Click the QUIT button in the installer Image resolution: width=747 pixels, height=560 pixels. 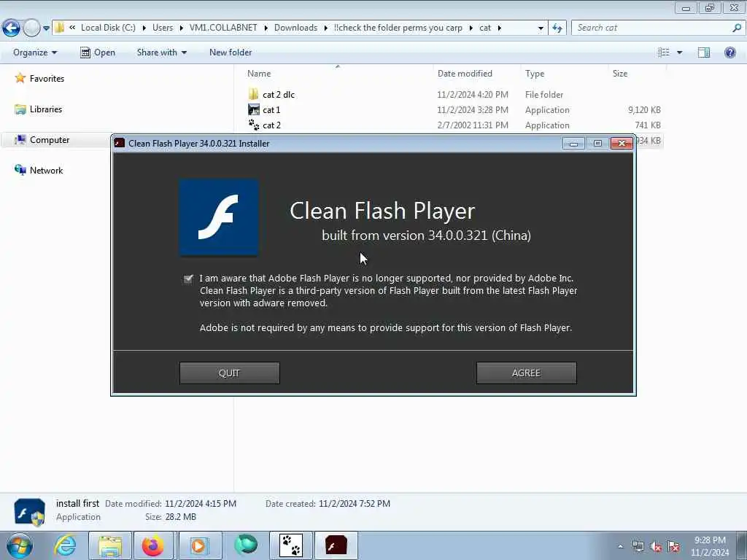[x=229, y=373]
